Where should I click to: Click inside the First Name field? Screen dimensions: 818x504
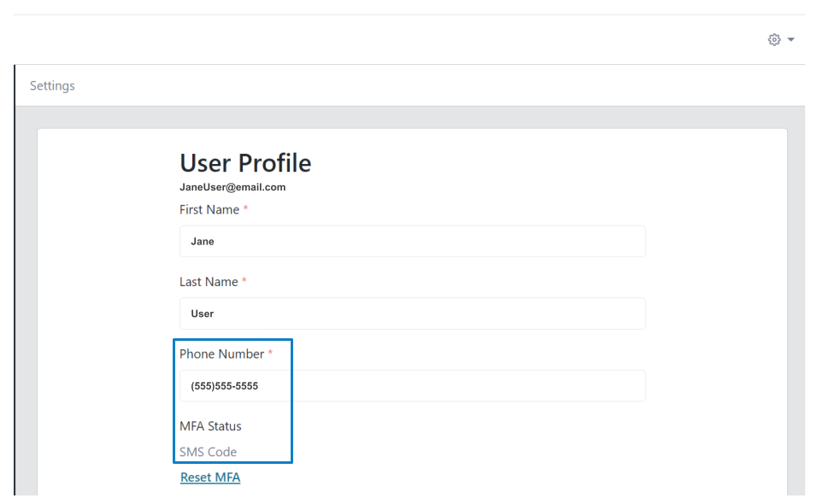[x=412, y=241]
